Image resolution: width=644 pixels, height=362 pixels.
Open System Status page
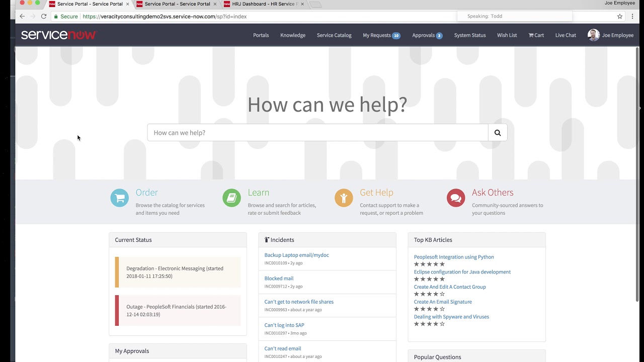470,35
